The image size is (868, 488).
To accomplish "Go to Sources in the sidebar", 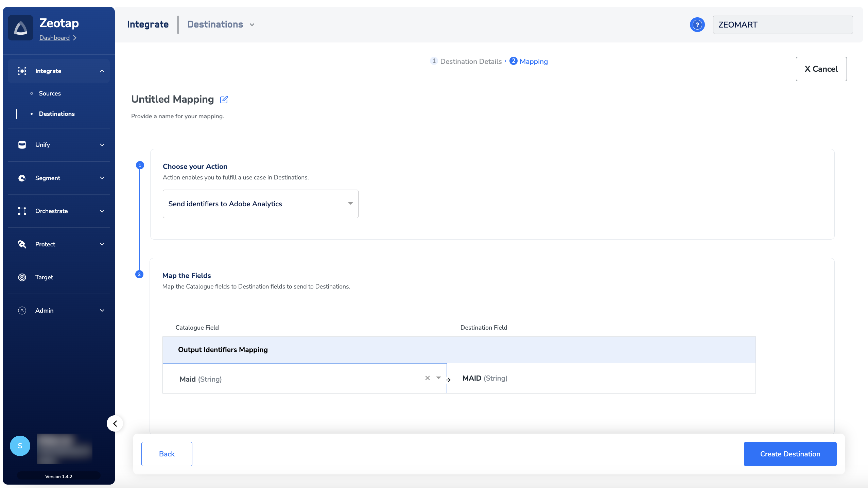I will pyautogui.click(x=50, y=93).
